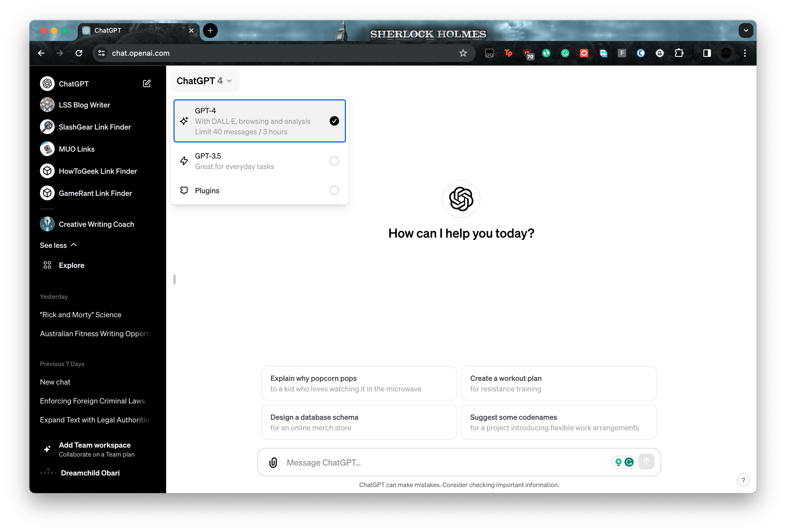Click Explain why popcorn pops suggestion
Screen dimensions: 786x532
point(359,383)
